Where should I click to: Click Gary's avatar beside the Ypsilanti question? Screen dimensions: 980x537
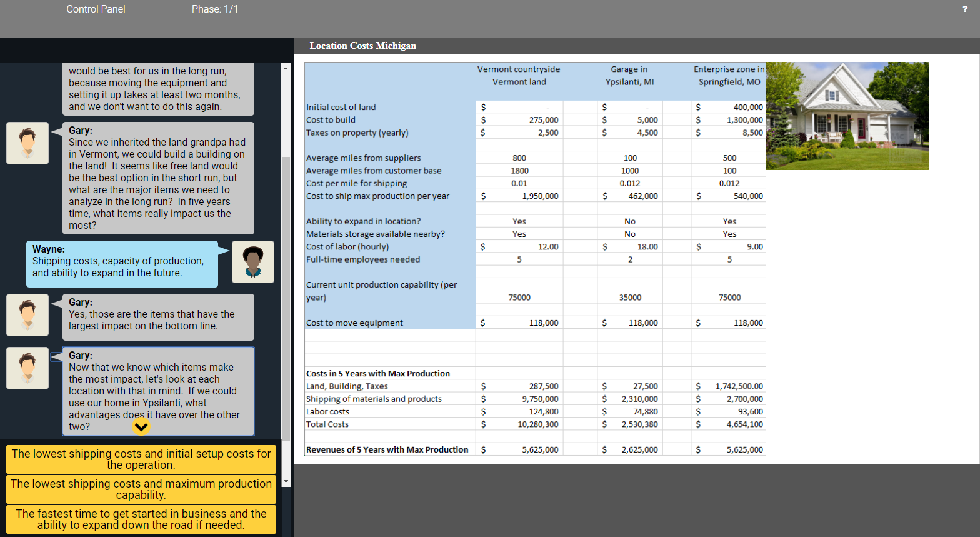point(27,368)
